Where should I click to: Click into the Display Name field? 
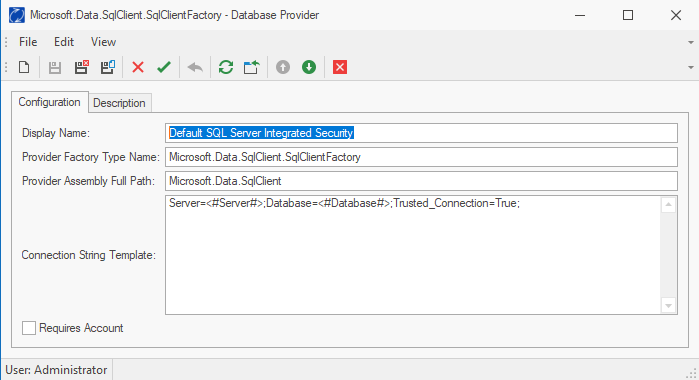[421, 133]
